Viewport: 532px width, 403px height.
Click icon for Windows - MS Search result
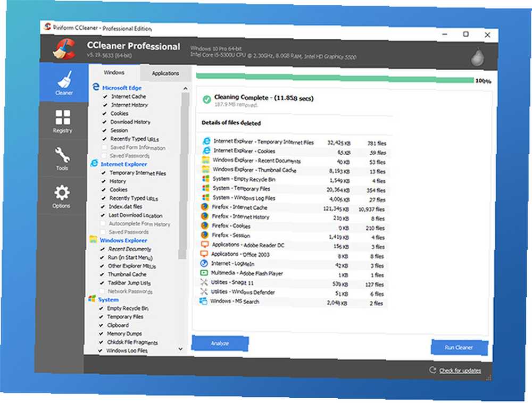coord(203,301)
